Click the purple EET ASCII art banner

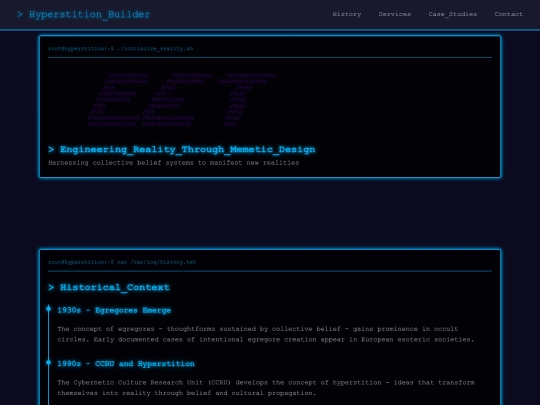pos(182,100)
